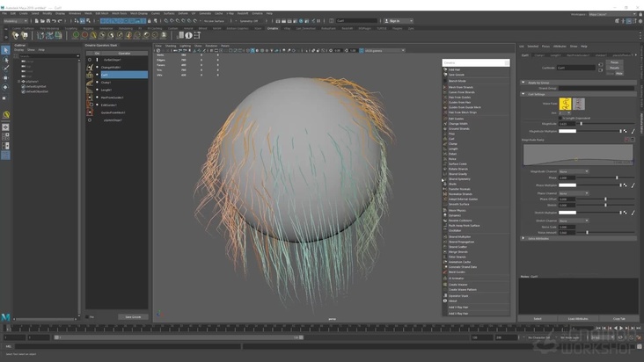Open the info circle shelf icon
644x362 pixels.
[188, 35]
